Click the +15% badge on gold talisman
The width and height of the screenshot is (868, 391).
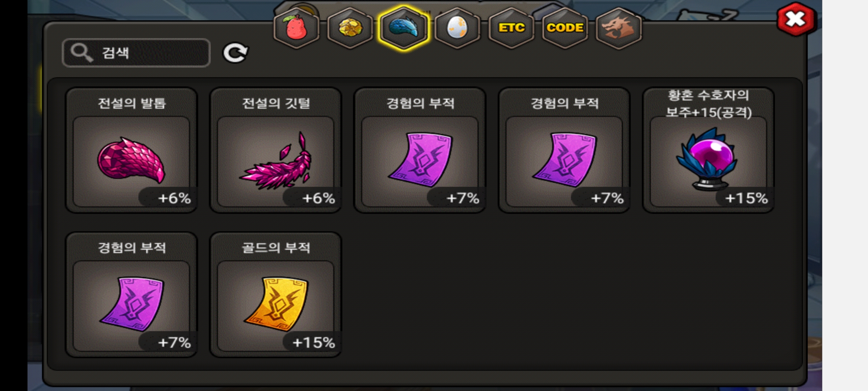pyautogui.click(x=313, y=342)
